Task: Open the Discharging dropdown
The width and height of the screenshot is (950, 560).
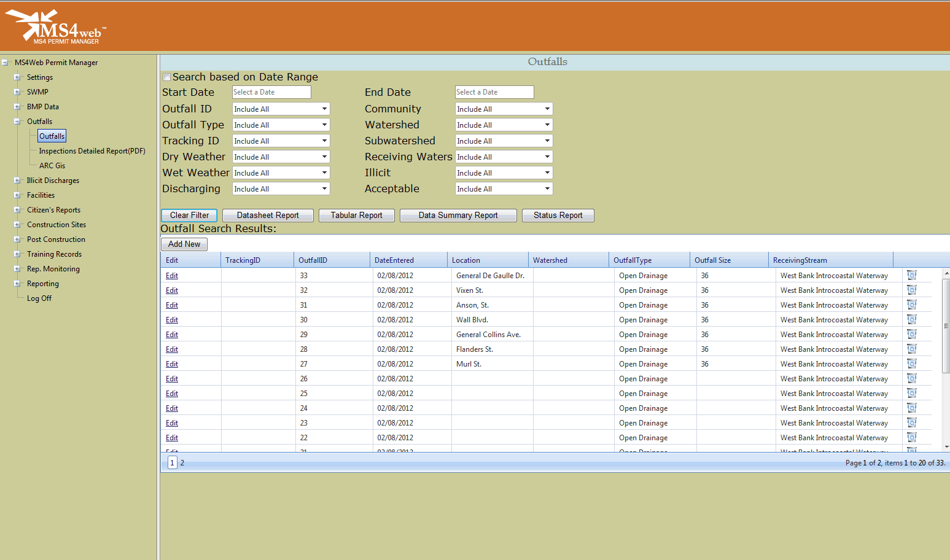Action: pos(281,189)
